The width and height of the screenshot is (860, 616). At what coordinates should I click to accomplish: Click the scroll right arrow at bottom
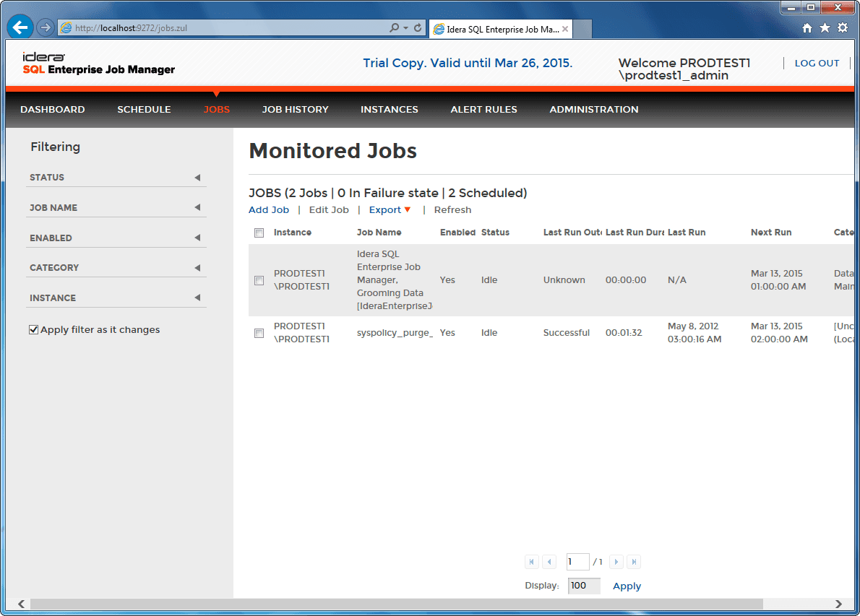[838, 604]
